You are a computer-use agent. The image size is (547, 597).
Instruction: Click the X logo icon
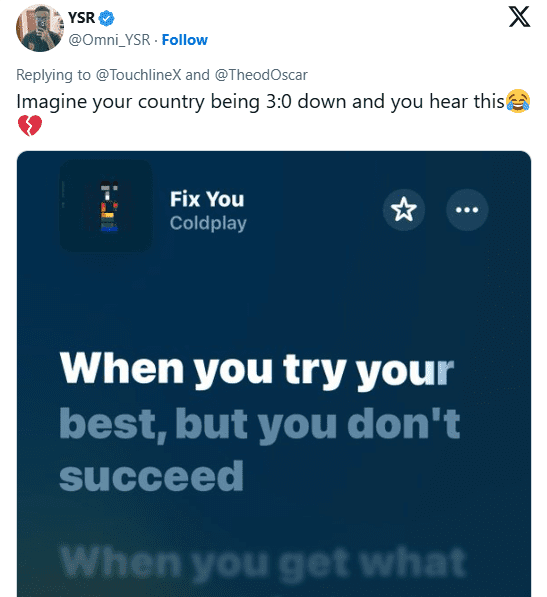[x=519, y=17]
